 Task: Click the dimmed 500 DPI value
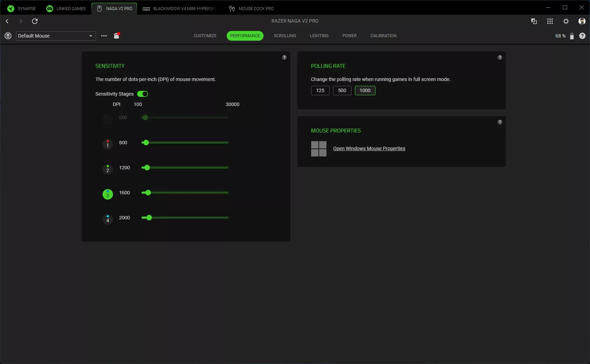click(x=123, y=118)
